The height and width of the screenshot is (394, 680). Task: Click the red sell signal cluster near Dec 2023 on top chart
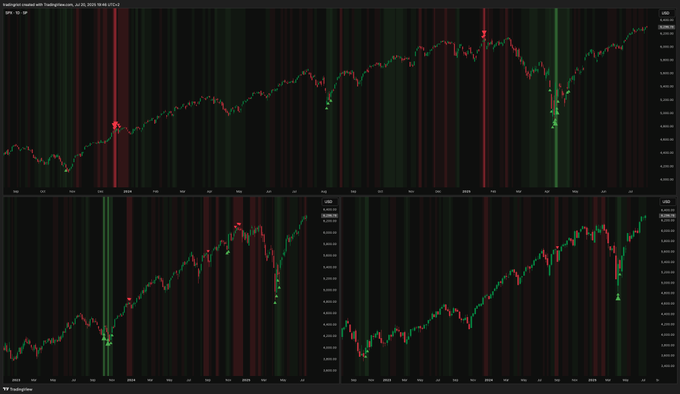tap(115, 125)
